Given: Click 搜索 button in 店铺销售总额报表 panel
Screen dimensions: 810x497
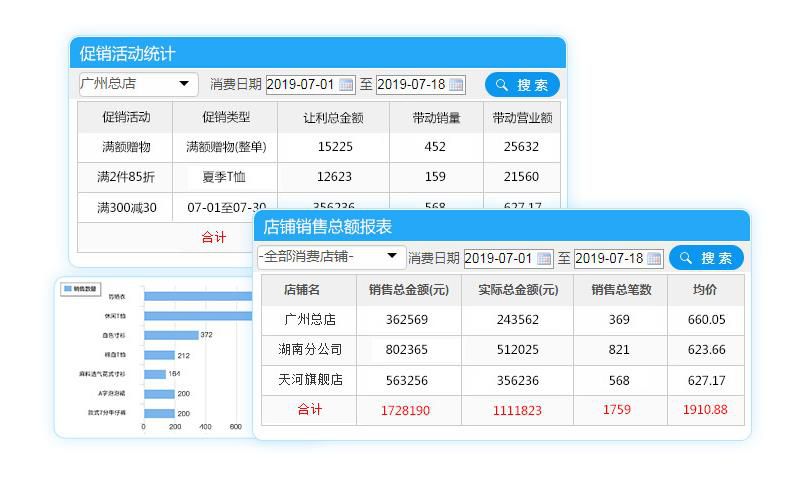Looking at the screenshot, I should [x=706, y=258].
